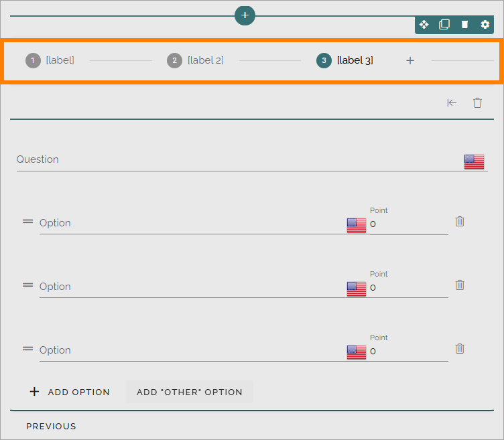Click the ADD OPTION button
The image size is (504, 440).
click(x=70, y=392)
